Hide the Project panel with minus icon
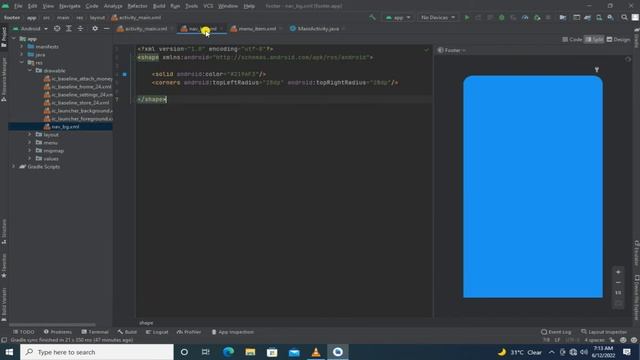 pyautogui.click(x=106, y=29)
